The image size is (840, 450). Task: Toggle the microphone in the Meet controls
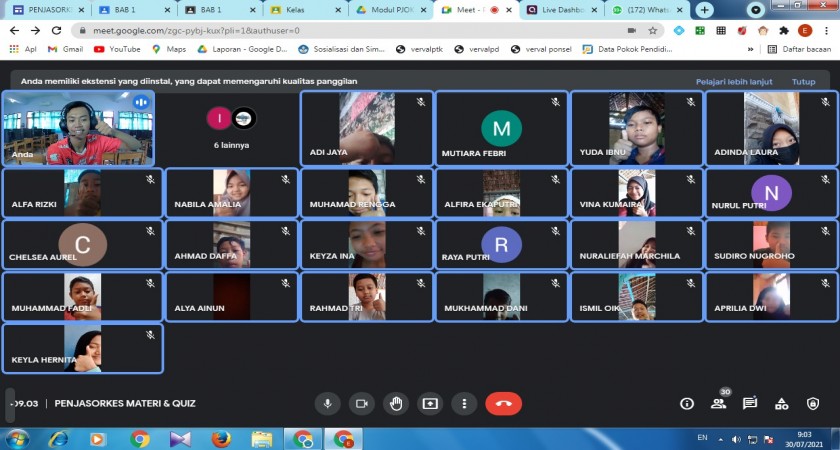coord(327,404)
